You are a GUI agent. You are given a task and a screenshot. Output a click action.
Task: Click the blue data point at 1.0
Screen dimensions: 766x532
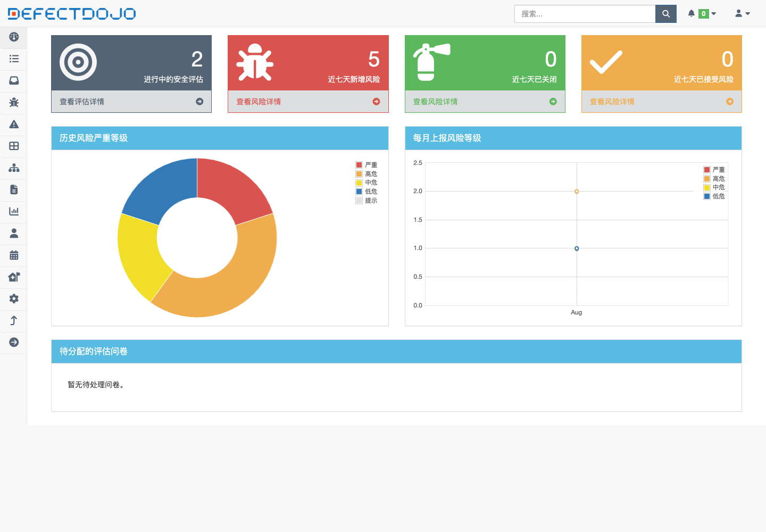577,248
